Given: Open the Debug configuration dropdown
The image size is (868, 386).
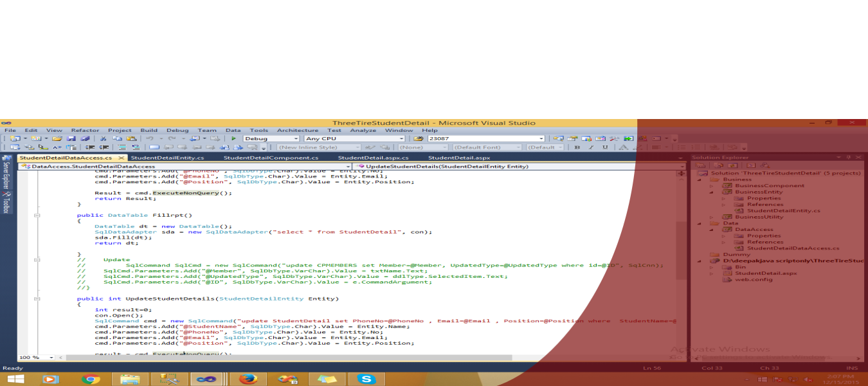Looking at the screenshot, I should [296, 138].
